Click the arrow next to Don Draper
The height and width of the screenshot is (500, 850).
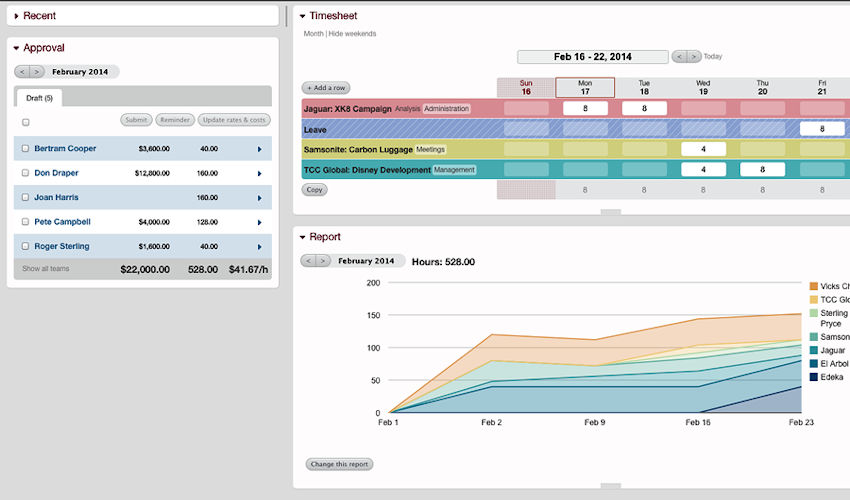click(259, 173)
